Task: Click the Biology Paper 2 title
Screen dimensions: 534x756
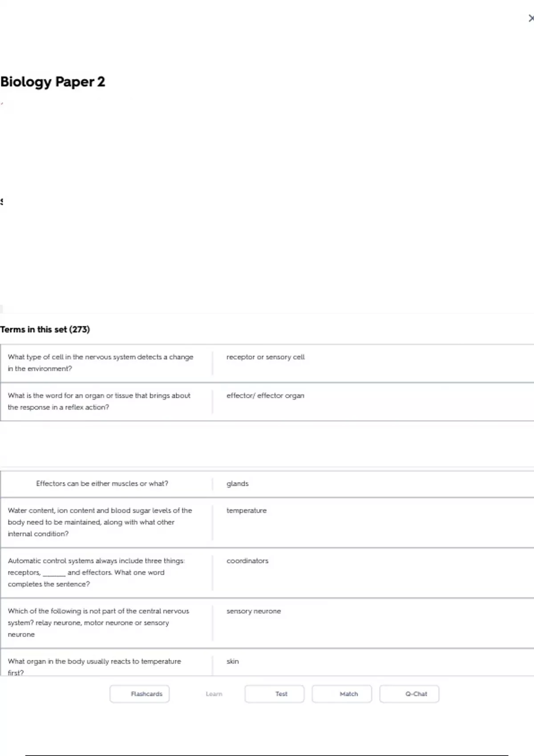Action: pyautogui.click(x=53, y=82)
